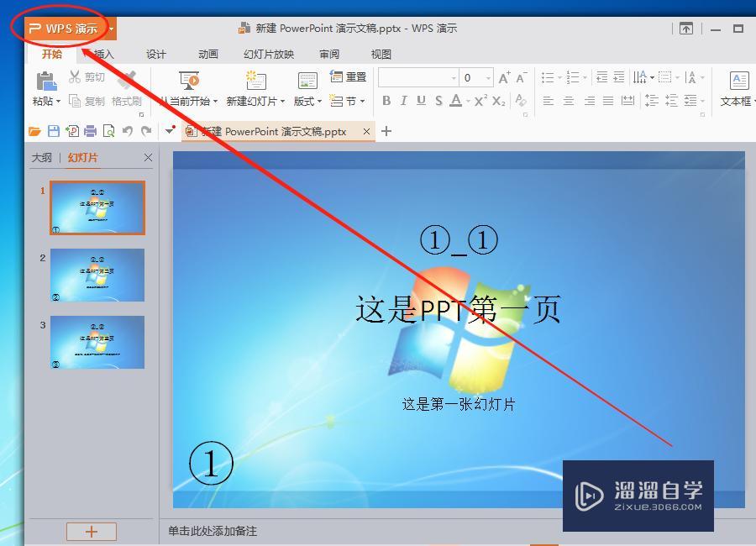Click the print preview icon
This screenshot has width=756, height=546.
click(109, 131)
